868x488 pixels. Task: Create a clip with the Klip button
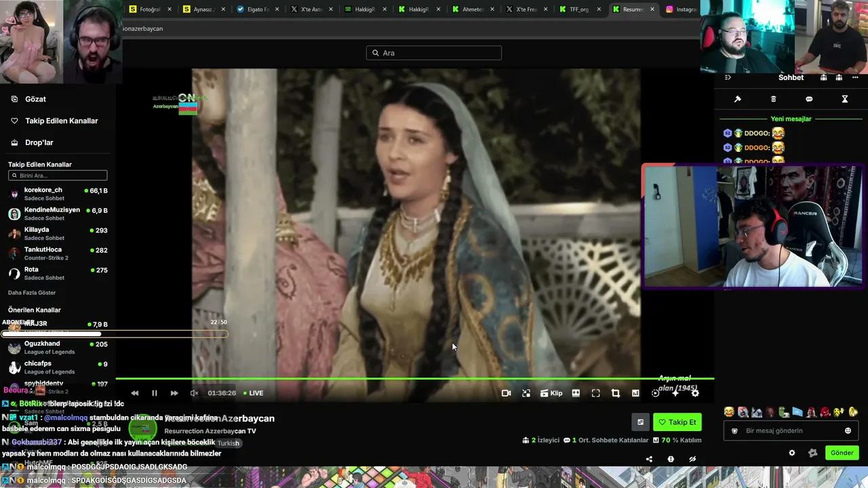pyautogui.click(x=551, y=393)
